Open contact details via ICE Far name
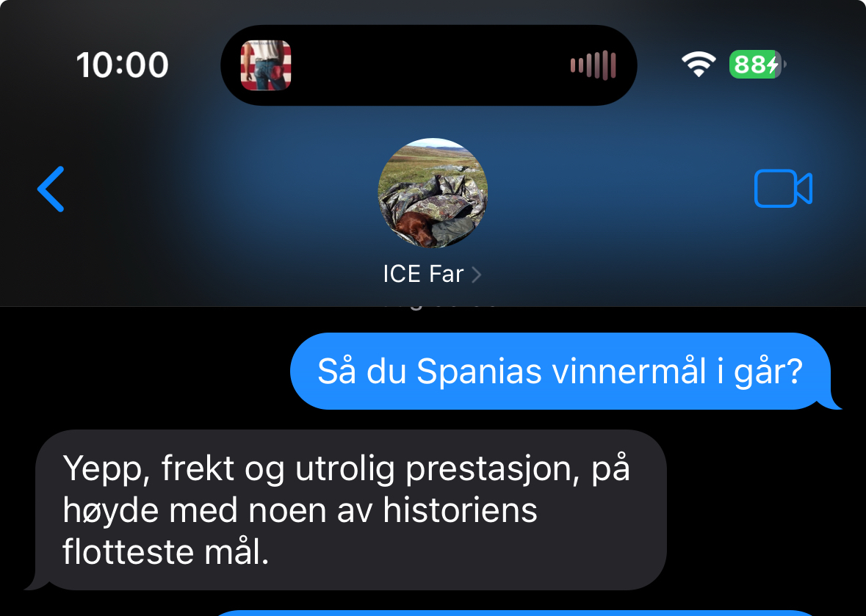Image resolution: width=866 pixels, height=616 pixels. click(x=423, y=275)
